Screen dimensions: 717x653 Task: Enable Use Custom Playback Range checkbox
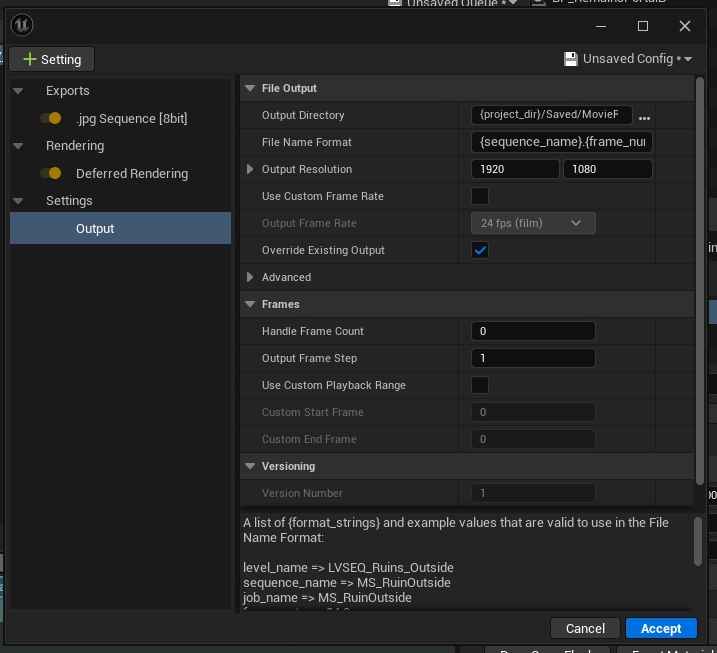pyautogui.click(x=480, y=385)
